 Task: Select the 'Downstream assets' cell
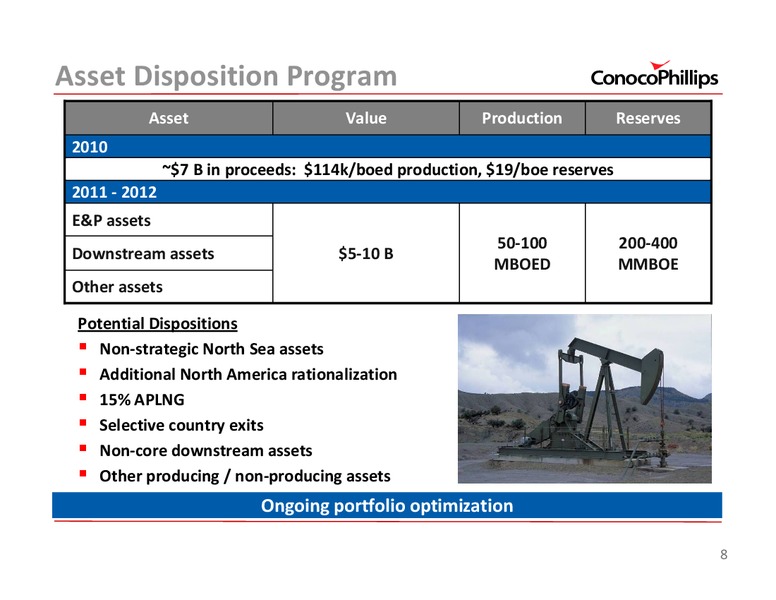(169, 253)
